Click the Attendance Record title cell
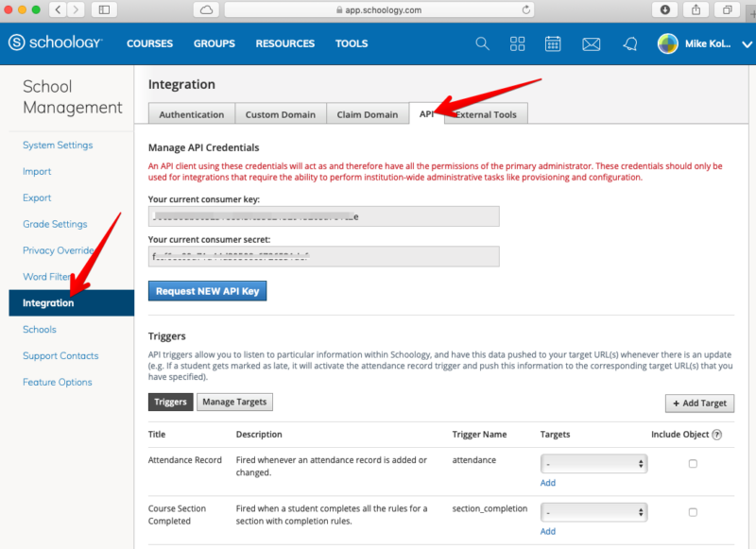Viewport: 756px width, 549px height. pos(184,460)
